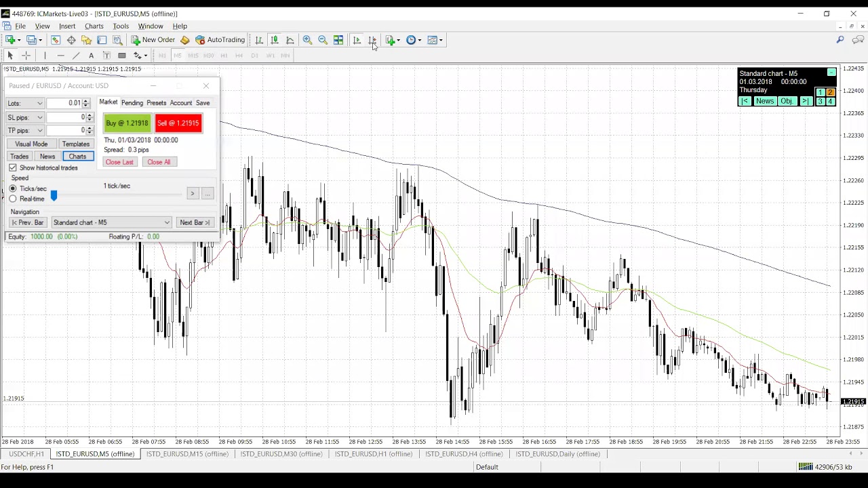
Task: Collapse the chart info panel
Action: [x=831, y=73]
